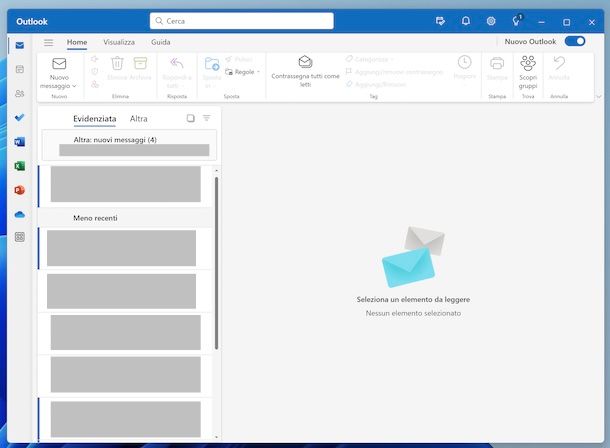Screen dimensions: 610x448
Task: Open the tips lightbulb icon
Action: tap(517, 21)
